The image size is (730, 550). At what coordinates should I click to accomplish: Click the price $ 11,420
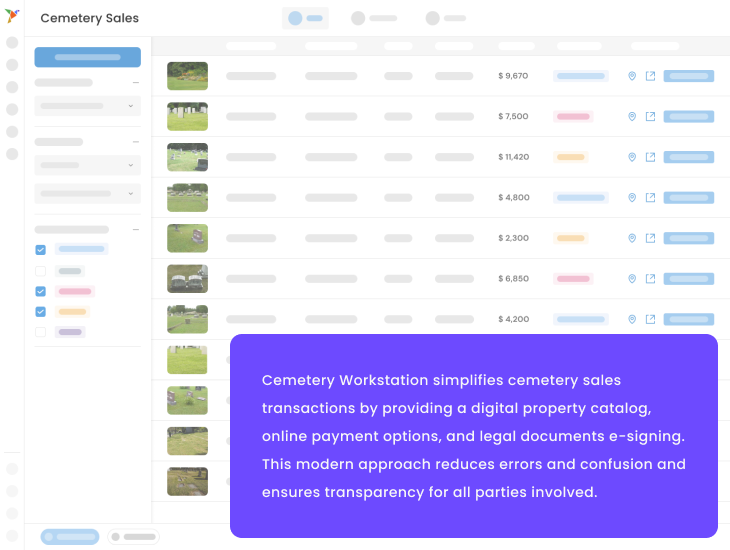point(514,156)
